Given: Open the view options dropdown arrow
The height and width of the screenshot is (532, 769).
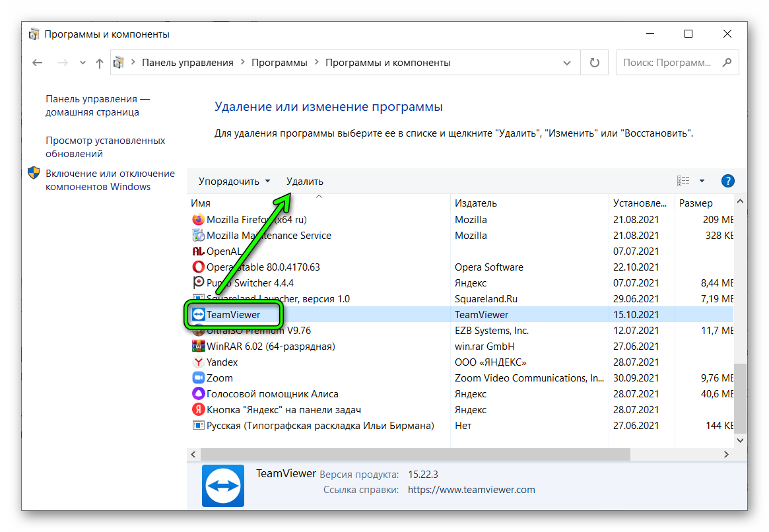Looking at the screenshot, I should pos(702,181).
